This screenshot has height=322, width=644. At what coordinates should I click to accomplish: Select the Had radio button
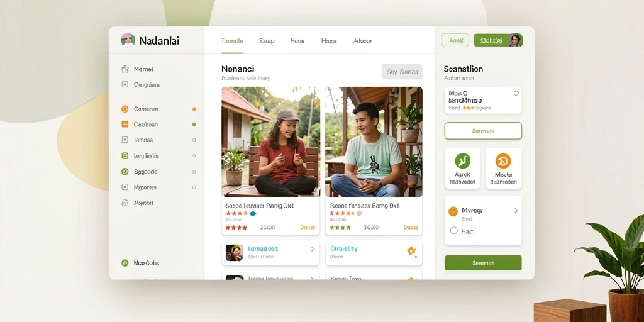pos(454,230)
